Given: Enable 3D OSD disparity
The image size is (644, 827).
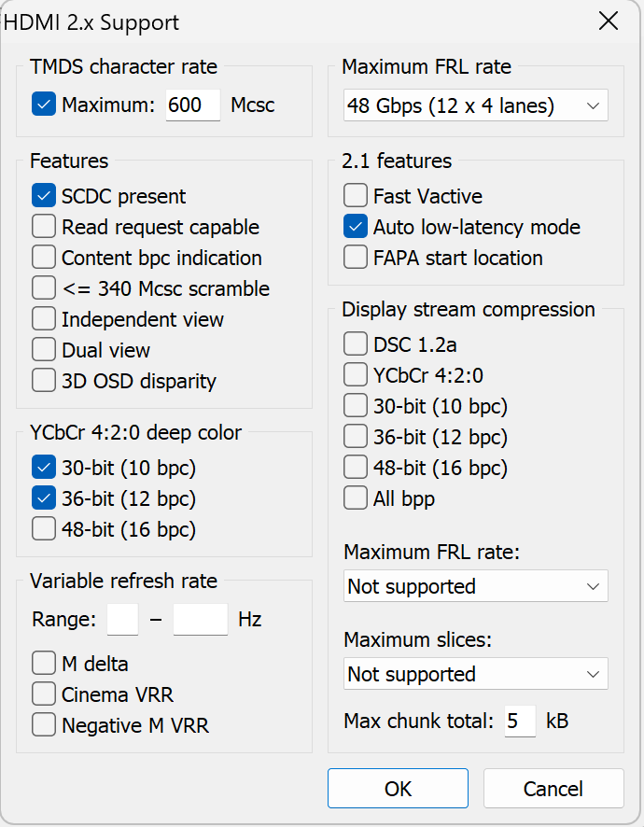Looking at the screenshot, I should 44,381.
